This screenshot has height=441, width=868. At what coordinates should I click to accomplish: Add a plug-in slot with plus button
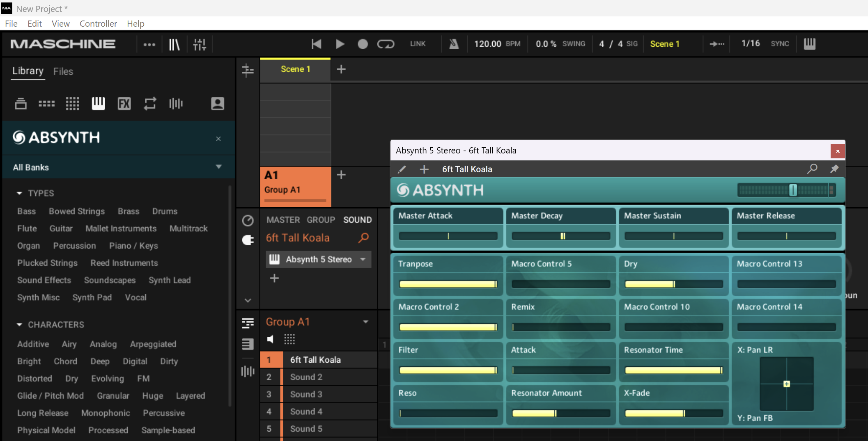click(x=275, y=278)
